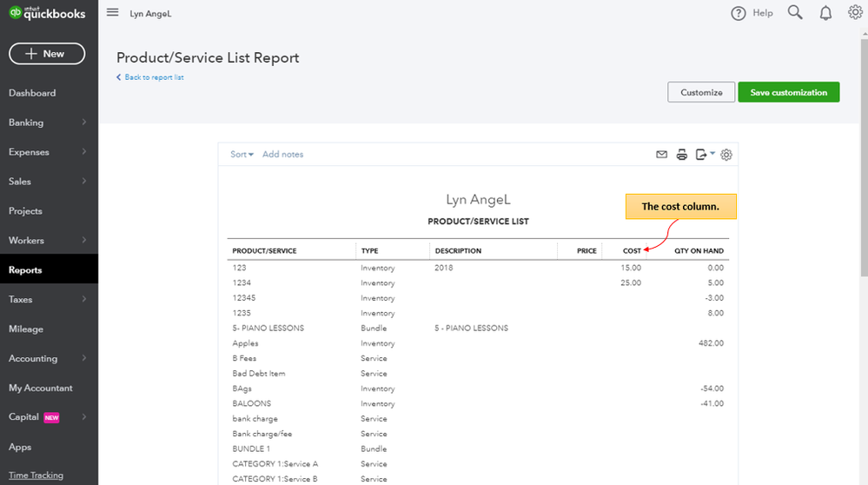Click quantity -54.00
Image resolution: width=868 pixels, height=485 pixels.
pyautogui.click(x=712, y=389)
